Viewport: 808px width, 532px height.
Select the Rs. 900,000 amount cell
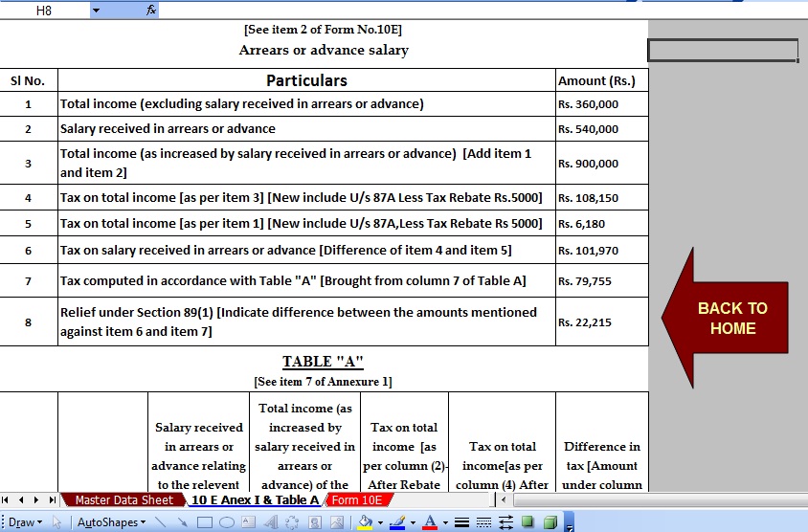click(602, 164)
